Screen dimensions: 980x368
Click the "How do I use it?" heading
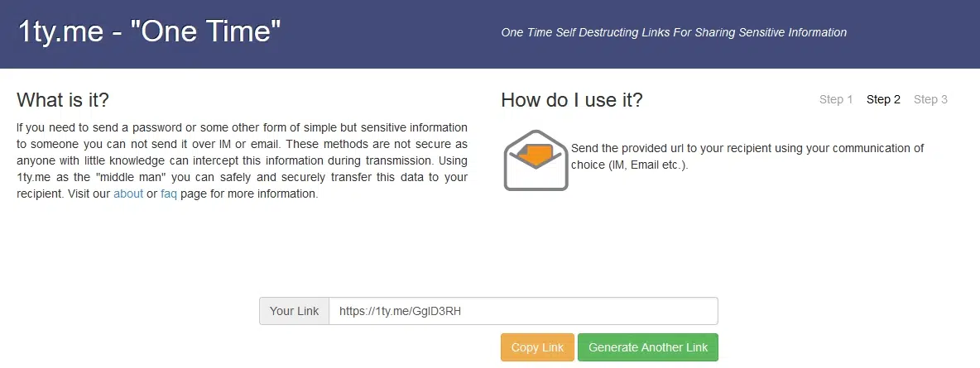tap(572, 100)
